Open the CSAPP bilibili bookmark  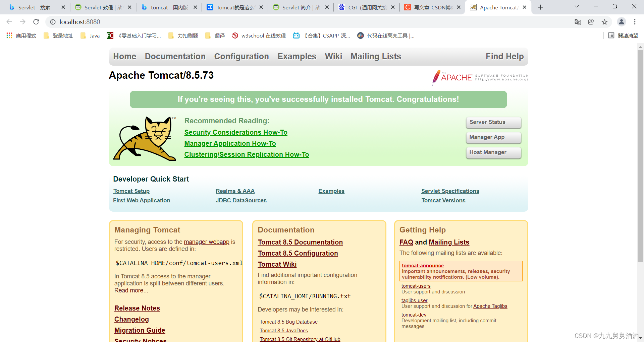pyautogui.click(x=322, y=36)
